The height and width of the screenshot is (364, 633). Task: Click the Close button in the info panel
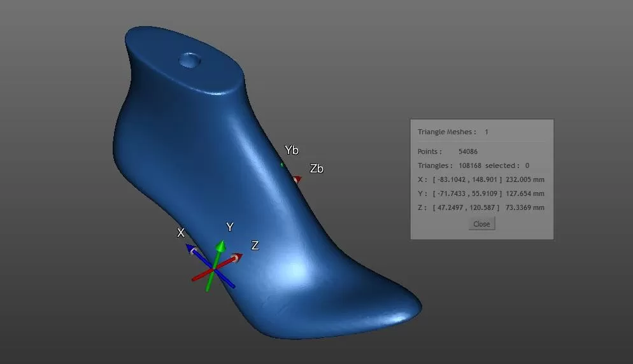click(481, 224)
